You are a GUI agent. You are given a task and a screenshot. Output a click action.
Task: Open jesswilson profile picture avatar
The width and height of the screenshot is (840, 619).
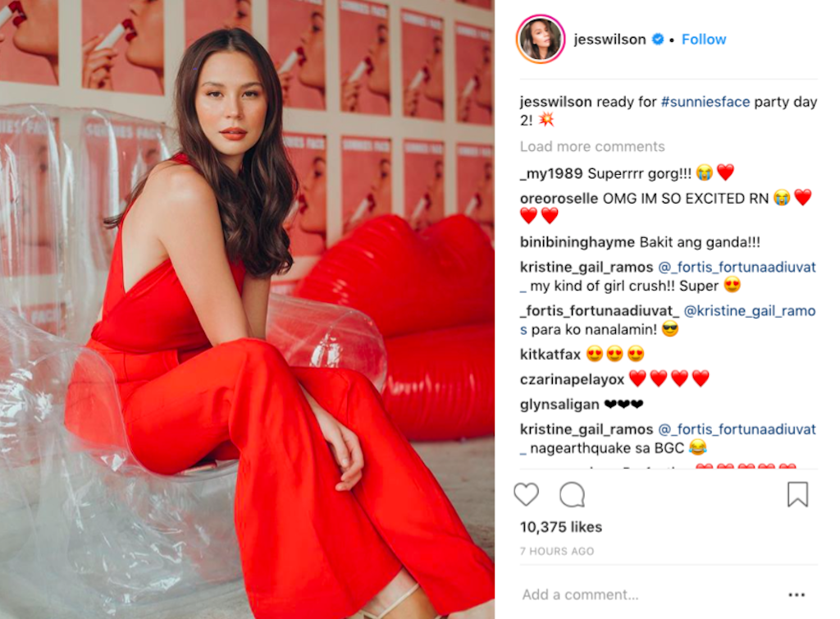541,39
